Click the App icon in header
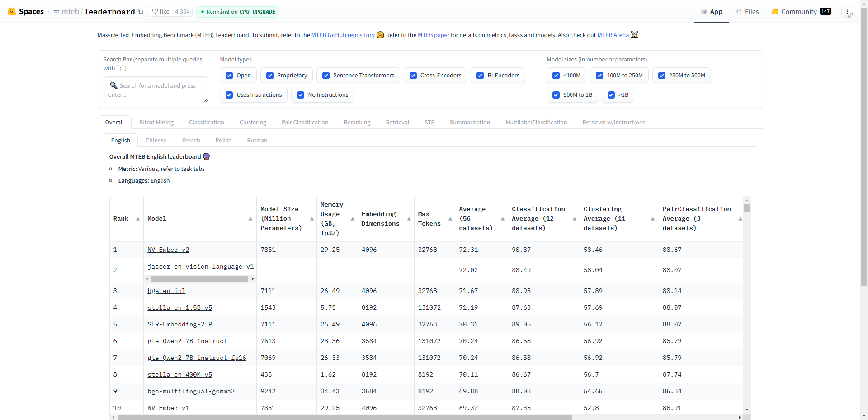Screen dimensions: 868x420 tap(704, 11)
